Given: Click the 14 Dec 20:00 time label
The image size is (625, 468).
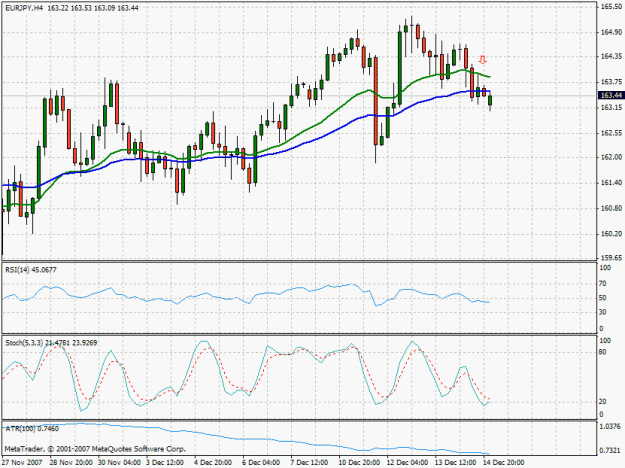Looking at the screenshot, I should pos(503,462).
